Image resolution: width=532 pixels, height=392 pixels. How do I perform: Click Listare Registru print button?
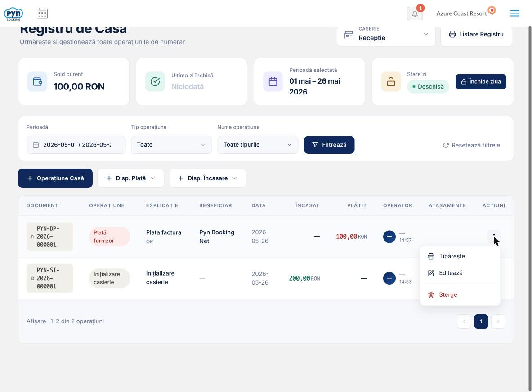pyautogui.click(x=476, y=34)
